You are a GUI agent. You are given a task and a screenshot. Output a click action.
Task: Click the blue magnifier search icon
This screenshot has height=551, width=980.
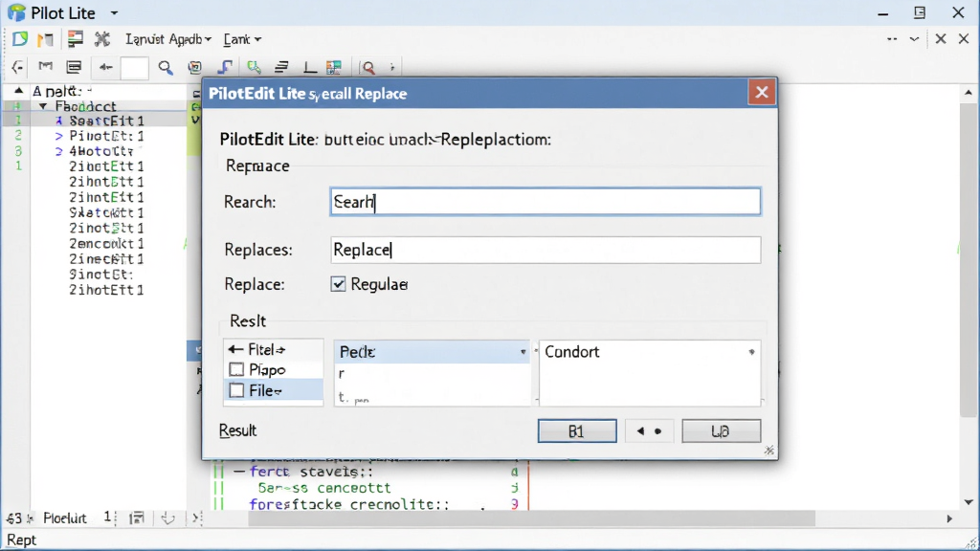pyautogui.click(x=166, y=68)
